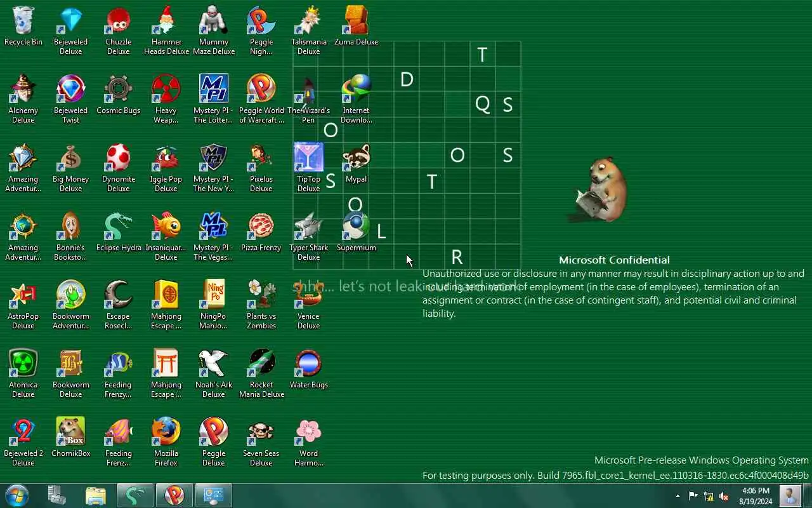Viewport: 812px width, 508px height.
Task: Select Mummy Maze Deluxe icon
Action: (x=214, y=30)
